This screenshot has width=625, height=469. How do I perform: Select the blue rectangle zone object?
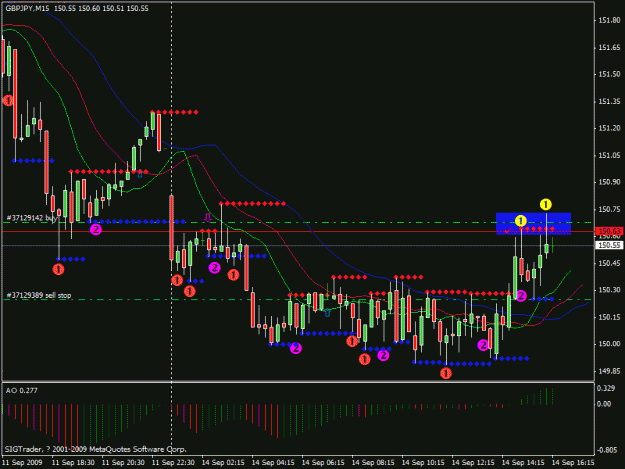533,224
